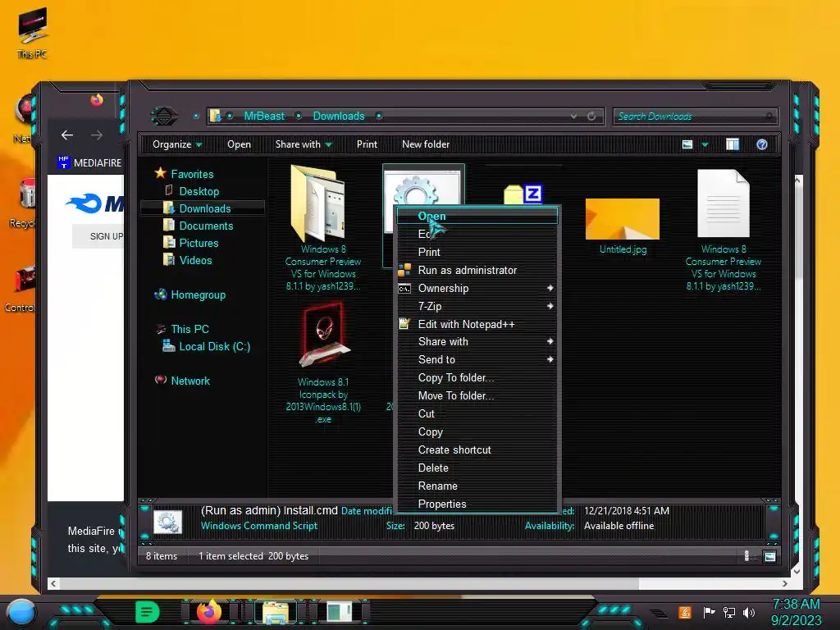The image size is (840, 630).
Task: Open the This PC desktop icon
Action: [32, 32]
